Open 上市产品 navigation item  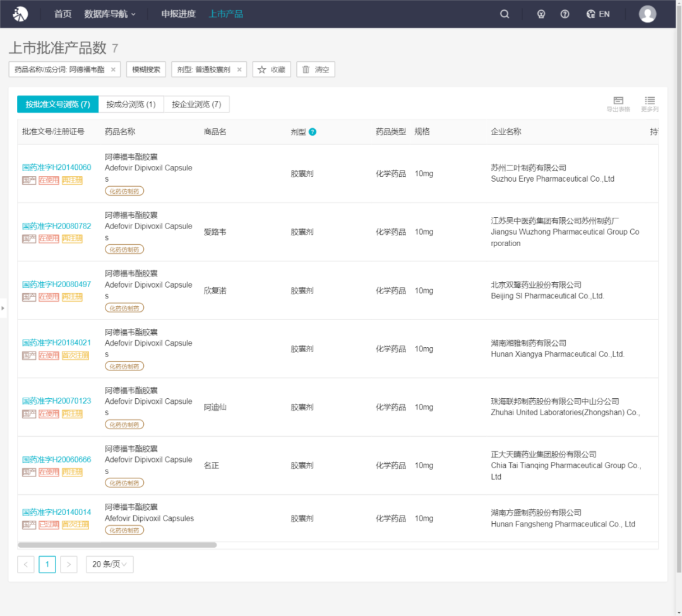[x=225, y=14]
